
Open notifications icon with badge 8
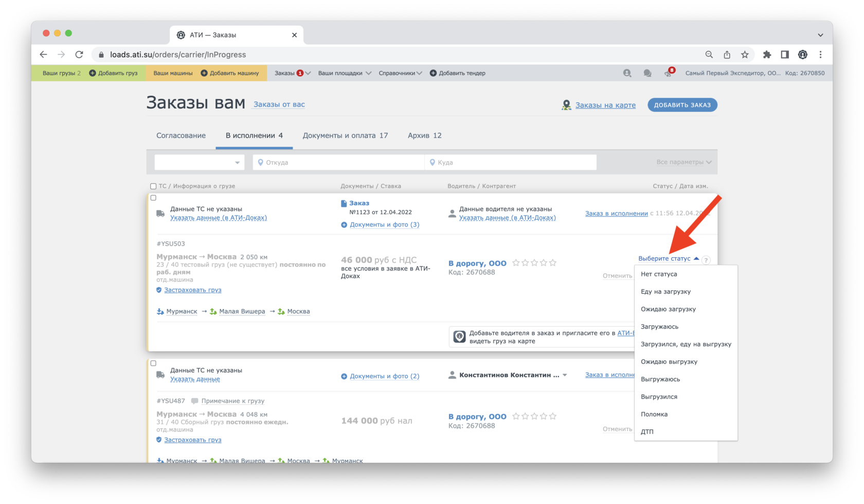pyautogui.click(x=669, y=73)
